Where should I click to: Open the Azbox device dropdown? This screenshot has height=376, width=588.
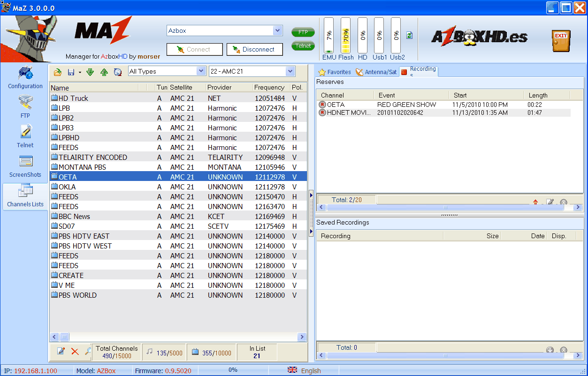(277, 30)
